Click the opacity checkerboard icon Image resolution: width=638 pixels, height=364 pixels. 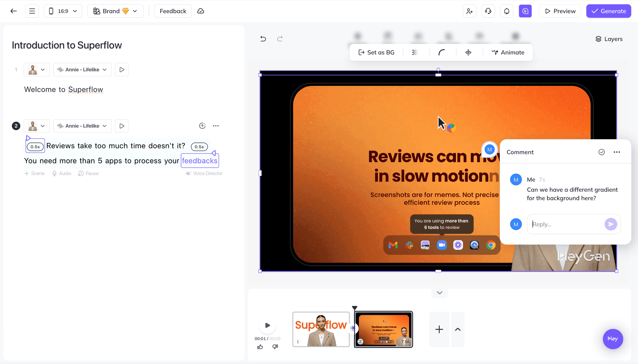[x=415, y=52]
